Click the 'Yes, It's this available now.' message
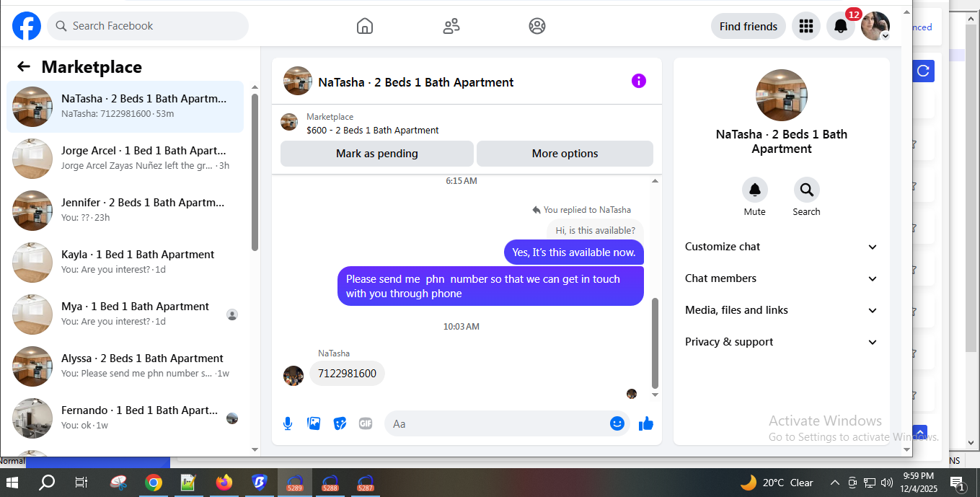This screenshot has height=497, width=980. [573, 252]
